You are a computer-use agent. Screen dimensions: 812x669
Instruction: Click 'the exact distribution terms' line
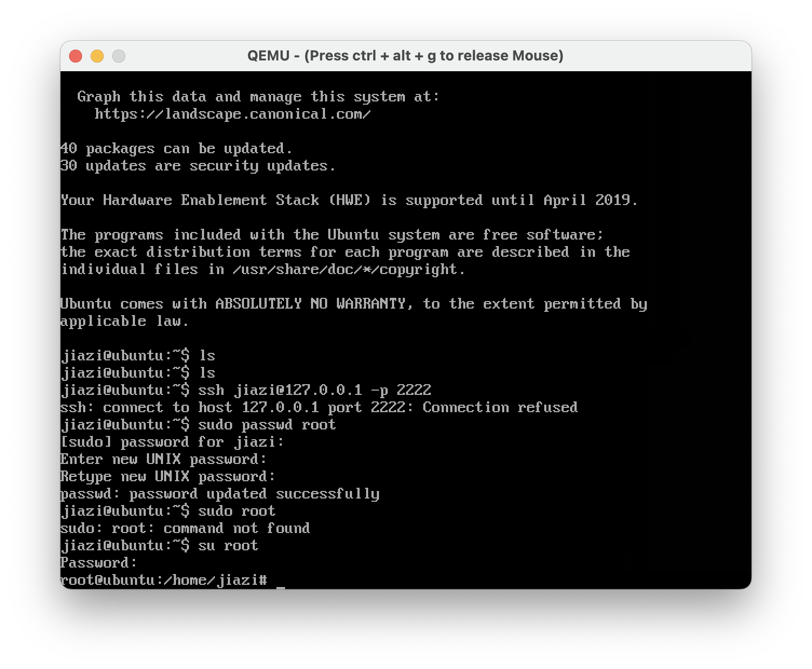(x=345, y=252)
